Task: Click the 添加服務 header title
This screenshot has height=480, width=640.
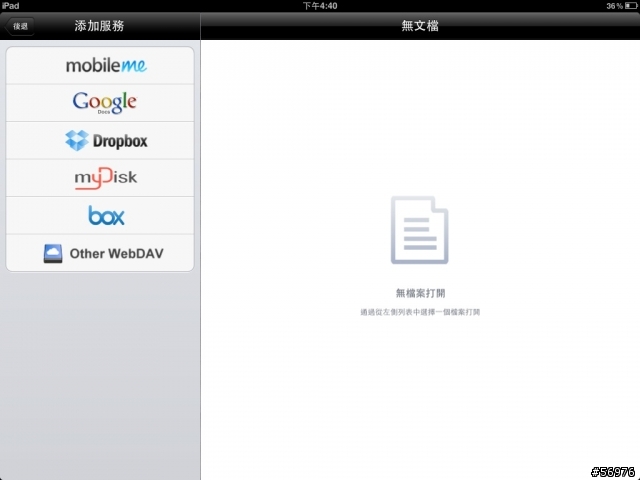Action: click(x=99, y=26)
